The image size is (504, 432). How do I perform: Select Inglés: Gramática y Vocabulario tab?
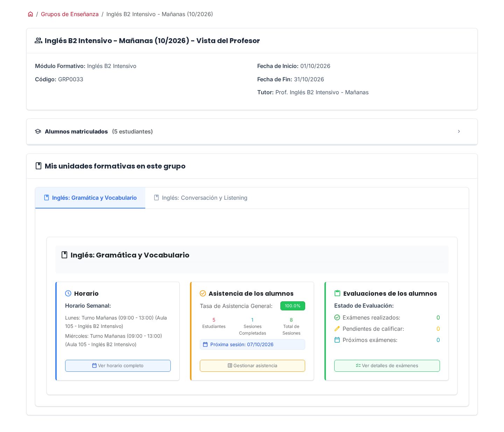click(x=90, y=198)
